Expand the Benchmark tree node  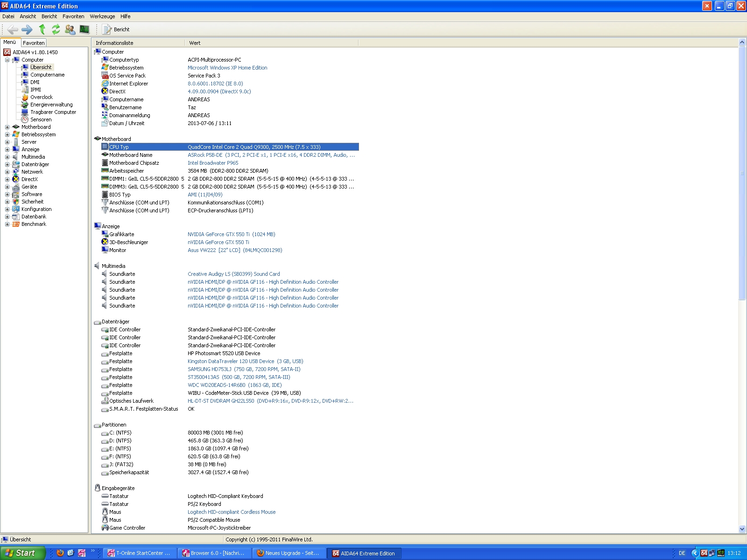(x=7, y=224)
